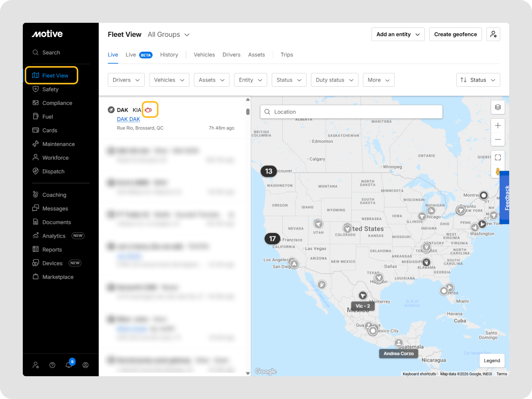Open the map layers icon
Screen dimensions: 532x399
click(x=498, y=107)
